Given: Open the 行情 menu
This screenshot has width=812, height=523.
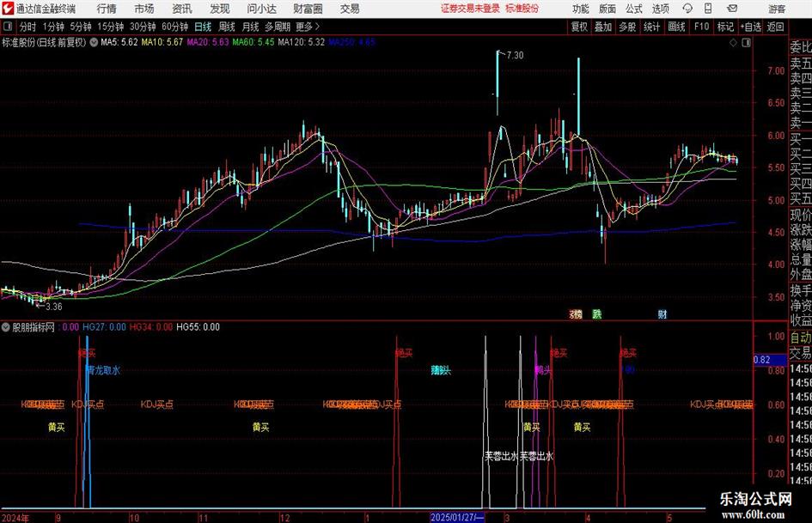Looking at the screenshot, I should [107, 9].
